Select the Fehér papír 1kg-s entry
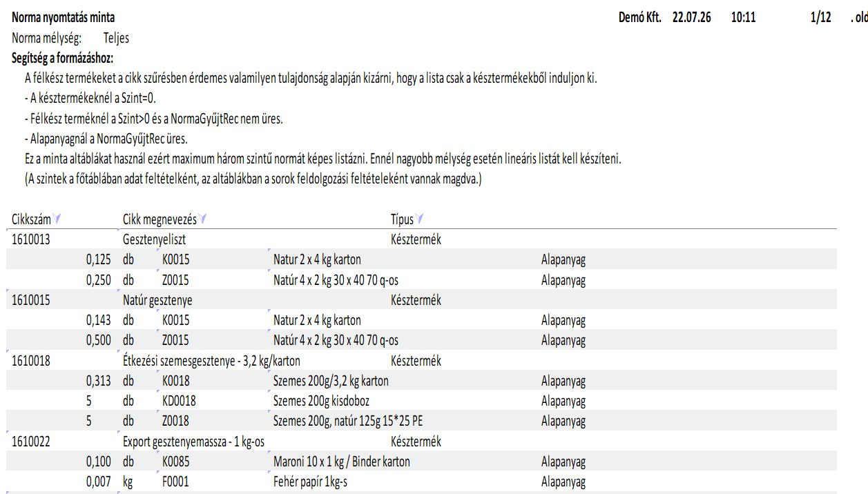This screenshot has width=868, height=494. tap(310, 482)
